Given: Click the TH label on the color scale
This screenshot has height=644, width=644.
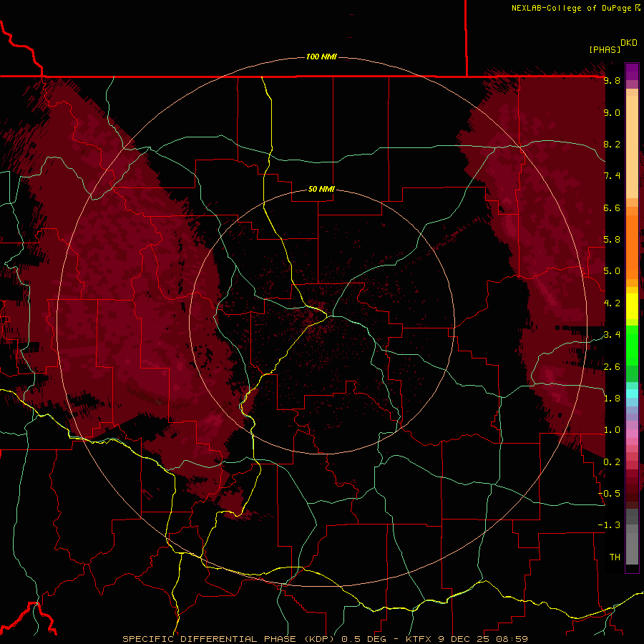Looking at the screenshot, I should click(x=615, y=557).
